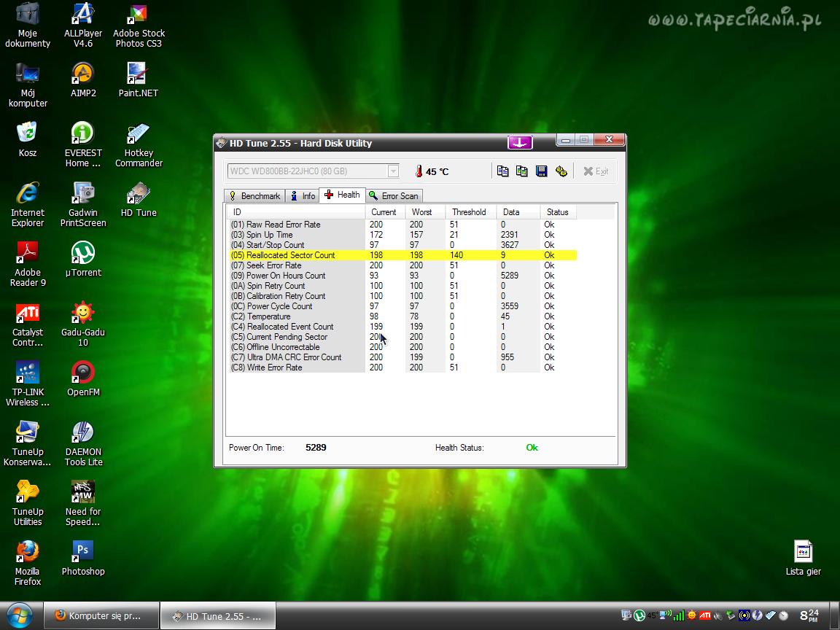840x630 pixels.
Task: Click the copy info to clipboard icon
Action: (x=502, y=171)
